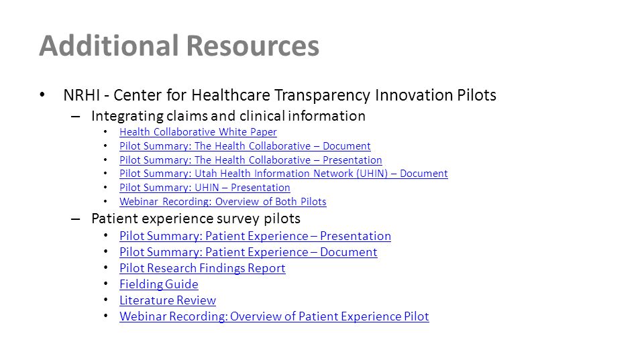Open the Fielding Guide link
This screenshot has width=644, height=362.
tap(158, 284)
